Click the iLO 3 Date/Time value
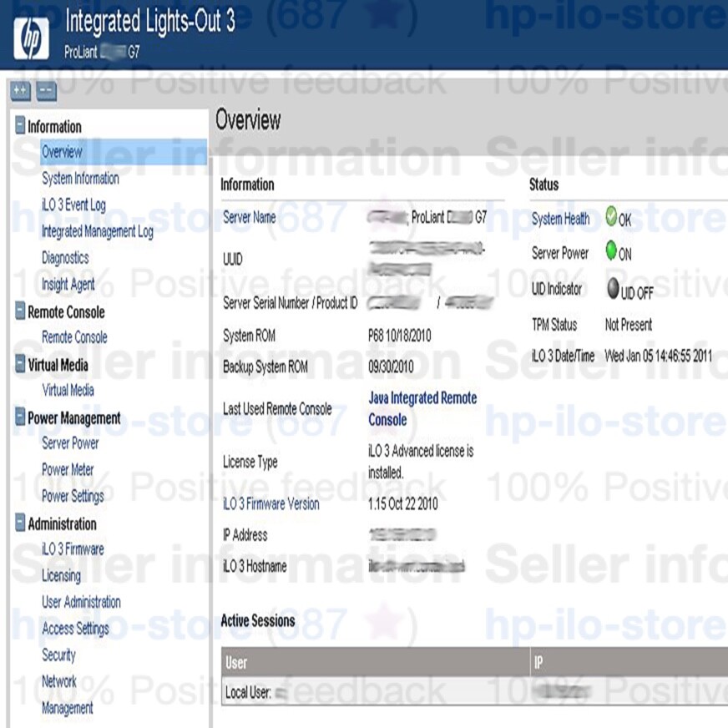Image resolution: width=728 pixels, height=728 pixels. [x=659, y=356]
